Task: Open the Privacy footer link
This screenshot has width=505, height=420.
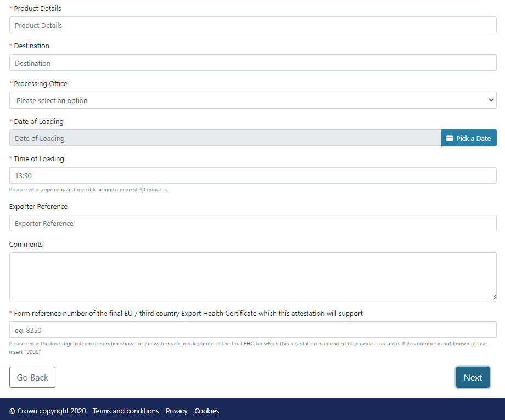Action: [177, 411]
